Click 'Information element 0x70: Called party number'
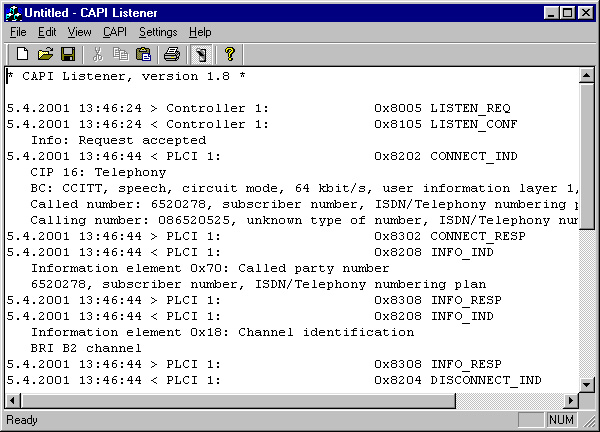 (210, 268)
